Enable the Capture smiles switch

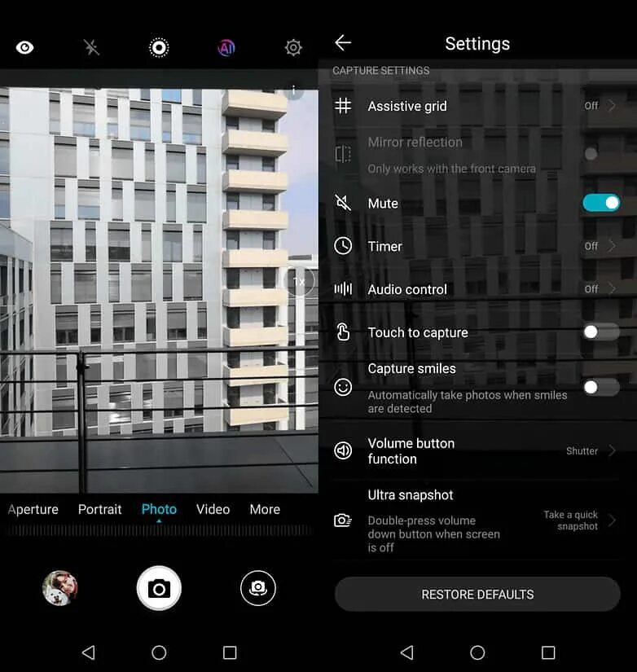click(x=601, y=388)
